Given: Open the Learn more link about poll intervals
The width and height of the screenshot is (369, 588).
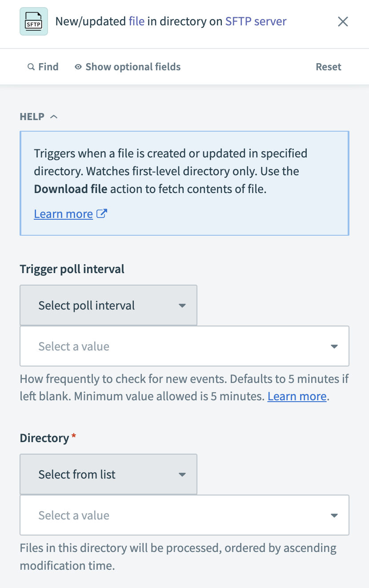Looking at the screenshot, I should coord(296,396).
